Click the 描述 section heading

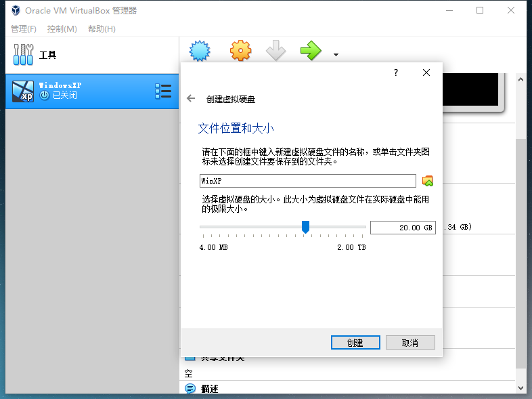pos(209,389)
